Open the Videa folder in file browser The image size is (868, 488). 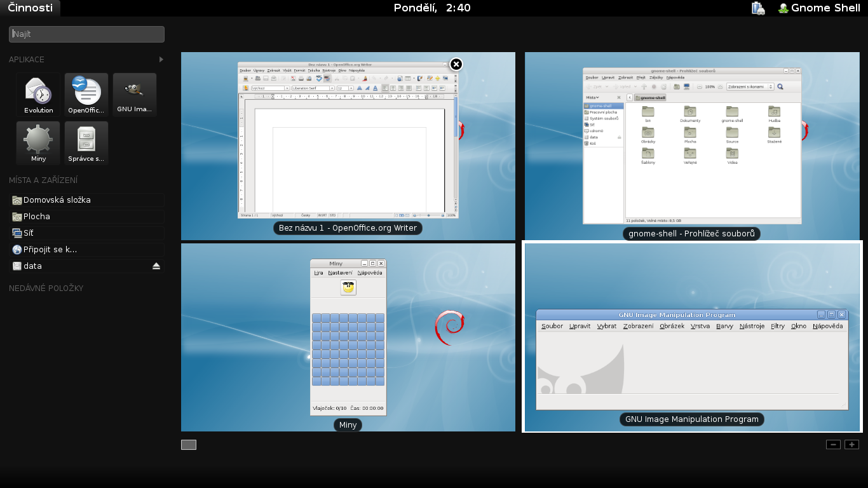[732, 156]
